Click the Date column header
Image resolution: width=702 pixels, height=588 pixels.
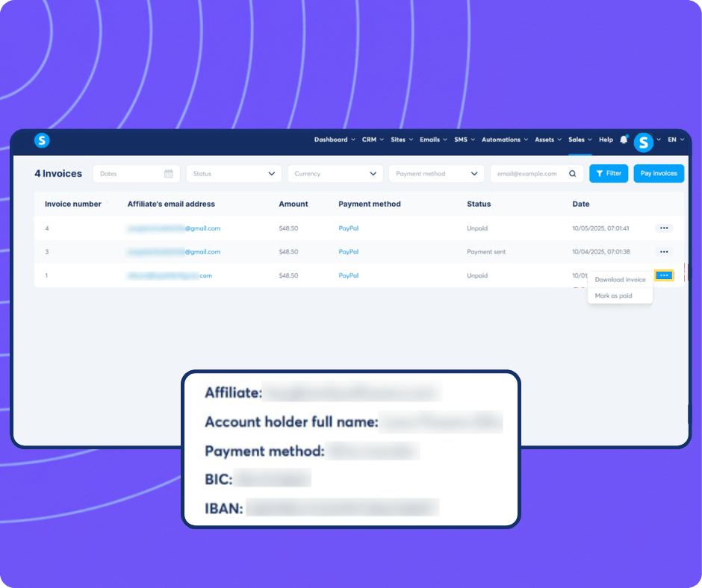(x=581, y=204)
